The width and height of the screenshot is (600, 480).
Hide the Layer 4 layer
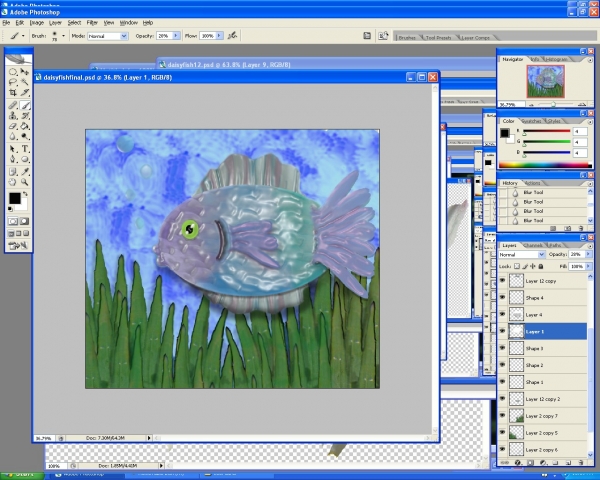pos(502,314)
